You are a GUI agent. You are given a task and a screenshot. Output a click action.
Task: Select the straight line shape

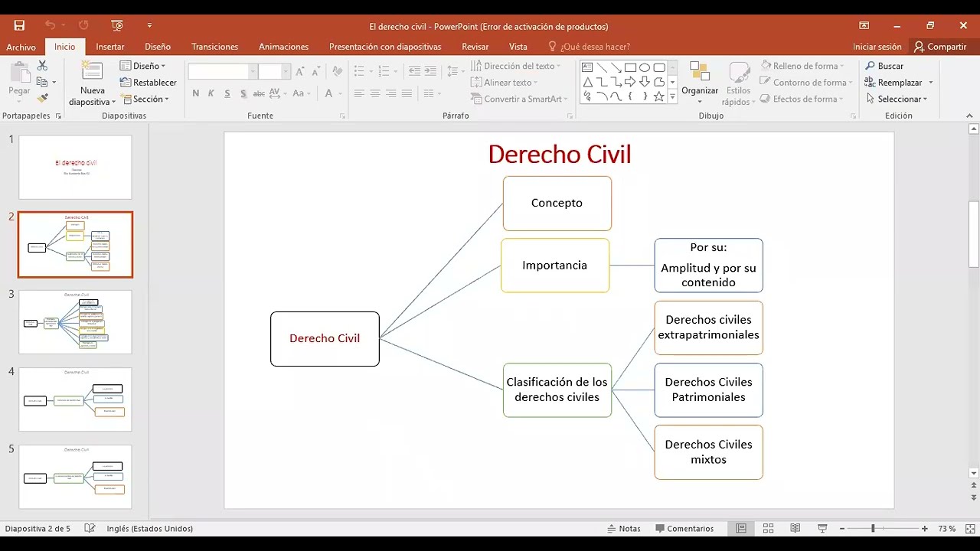click(x=602, y=67)
